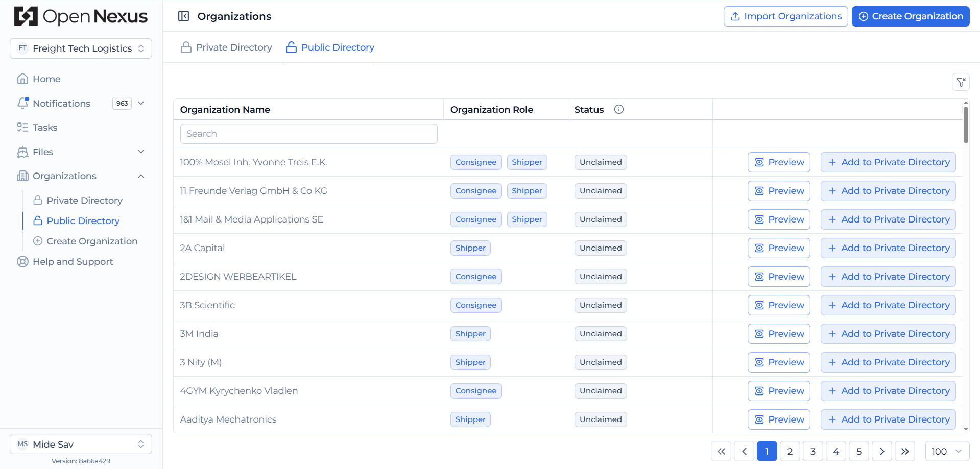Open the Mide Sav user menu
The width and height of the screenshot is (980, 469).
point(81,444)
